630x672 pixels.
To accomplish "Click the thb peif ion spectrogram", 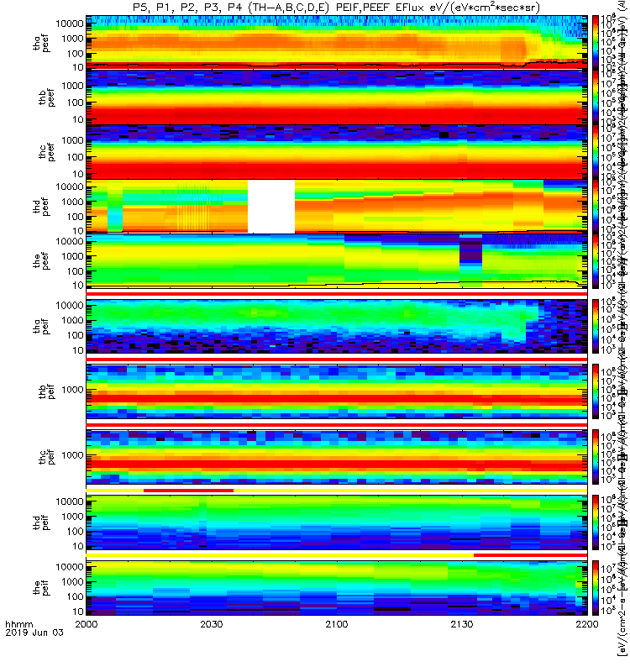I will pos(337,391).
